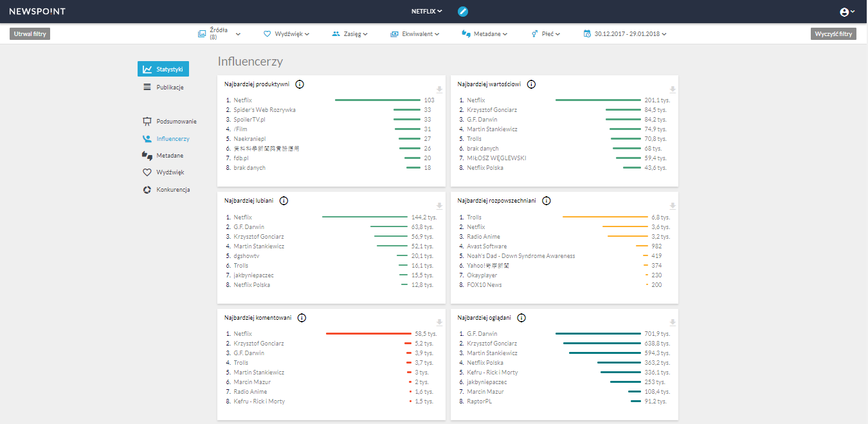Download the Najbardziej produktywni chart
The height and width of the screenshot is (424, 868).
point(440,89)
